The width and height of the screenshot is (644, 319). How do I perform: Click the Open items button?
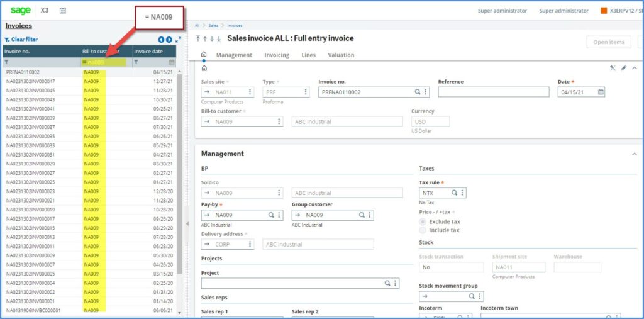[x=609, y=42]
